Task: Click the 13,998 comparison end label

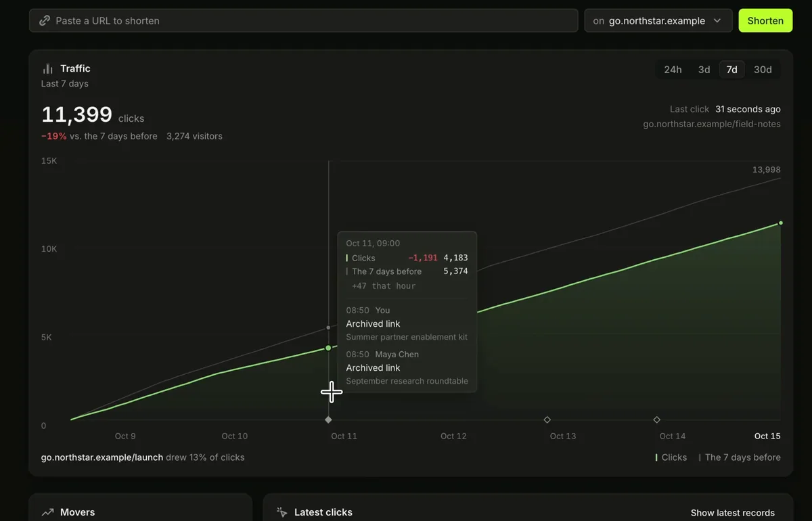Action: 766,170
